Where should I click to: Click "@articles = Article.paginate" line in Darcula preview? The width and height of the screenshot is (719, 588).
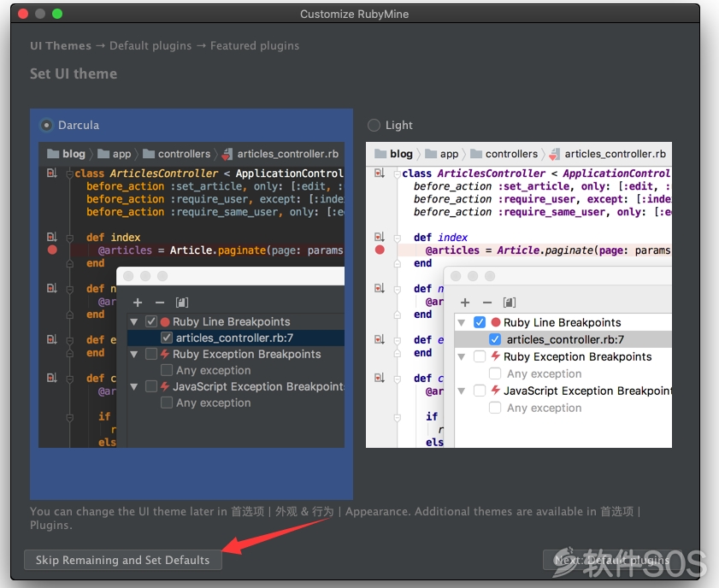(x=221, y=250)
